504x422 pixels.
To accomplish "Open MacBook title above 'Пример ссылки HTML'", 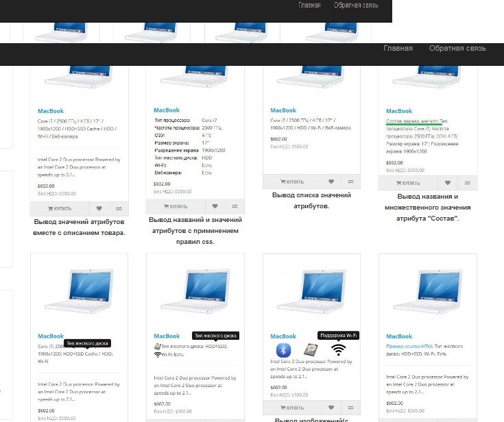I will pos(399,336).
